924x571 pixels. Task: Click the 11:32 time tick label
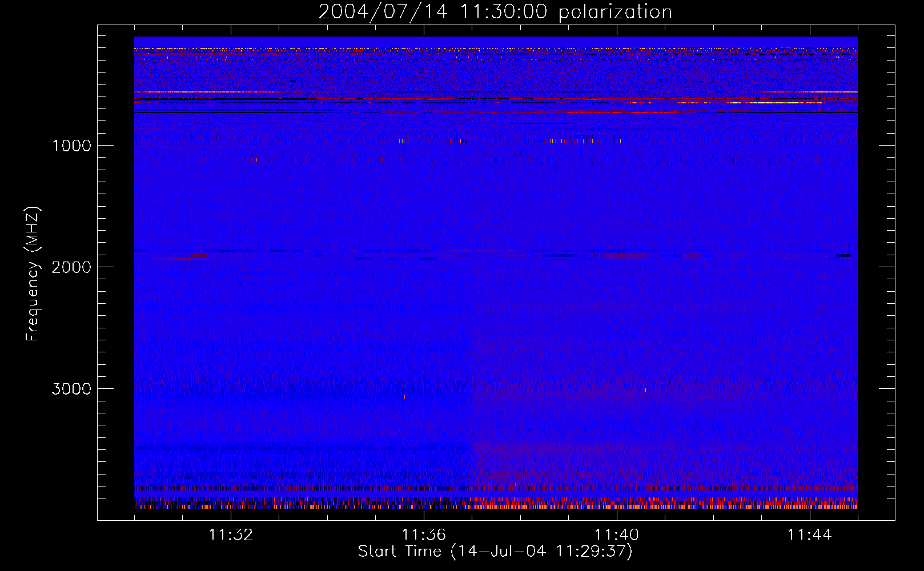pyautogui.click(x=231, y=535)
